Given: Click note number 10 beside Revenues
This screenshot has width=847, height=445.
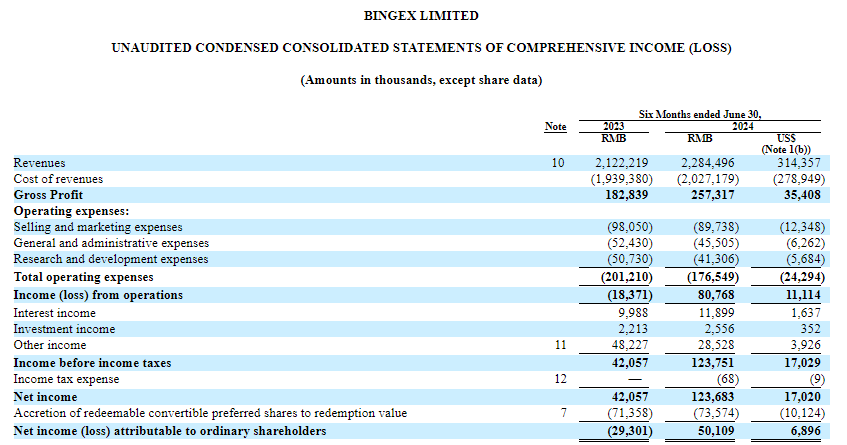Looking at the screenshot, I should click(558, 163).
